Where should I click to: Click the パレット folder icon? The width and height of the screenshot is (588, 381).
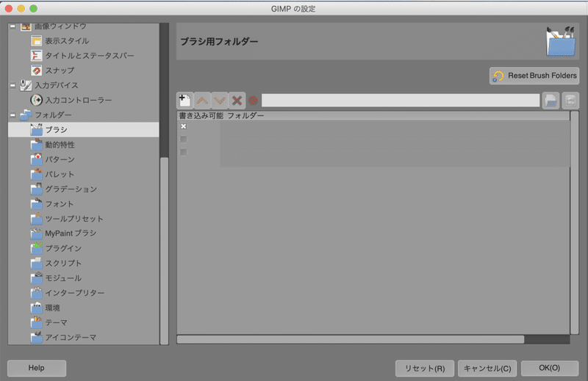pos(36,174)
